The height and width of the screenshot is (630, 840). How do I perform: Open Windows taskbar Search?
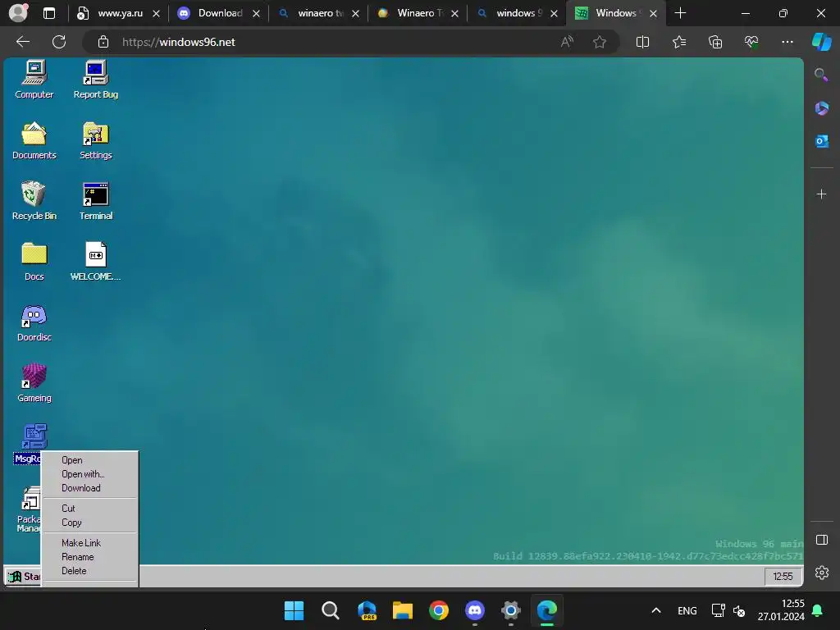coord(330,610)
